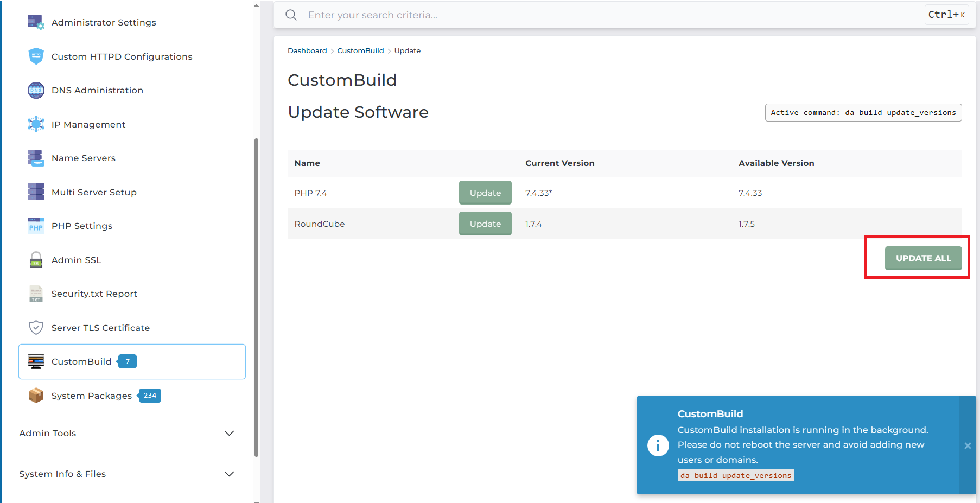Screen dimensions: 980x503
Task: Click current version 1.7.4 cell
Action: tap(533, 224)
